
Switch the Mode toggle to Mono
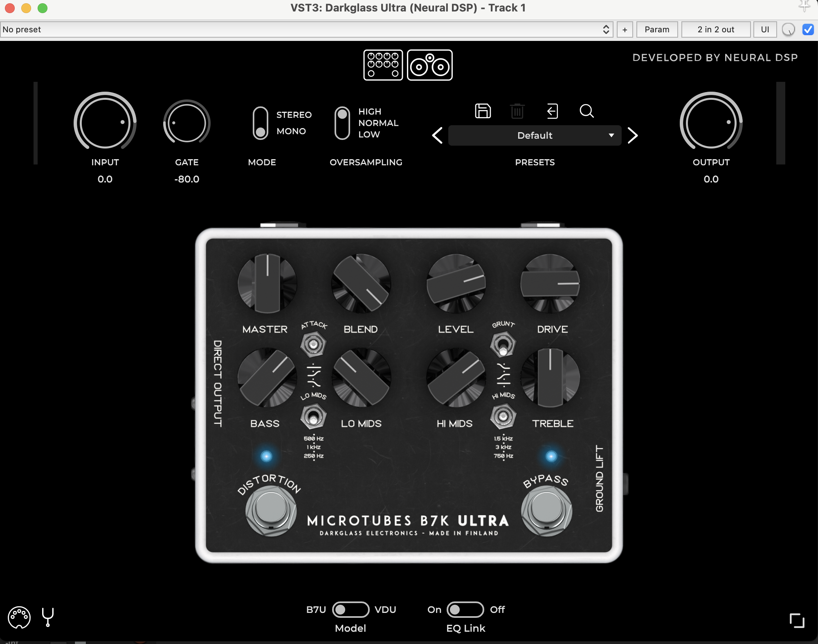(x=261, y=131)
